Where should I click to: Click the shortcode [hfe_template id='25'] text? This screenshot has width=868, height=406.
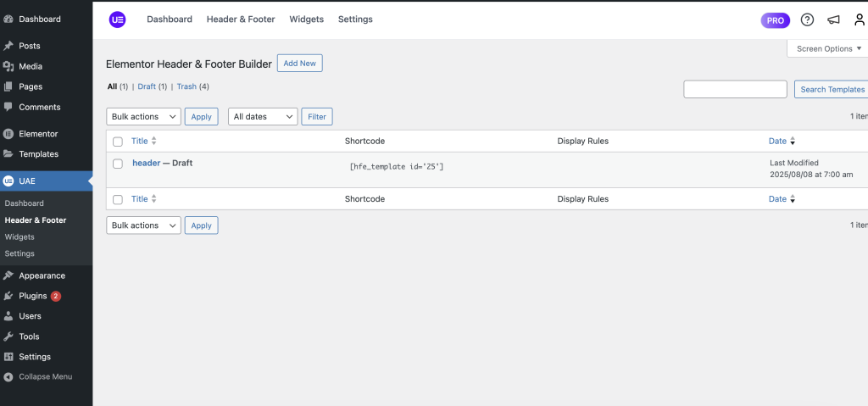tap(397, 167)
